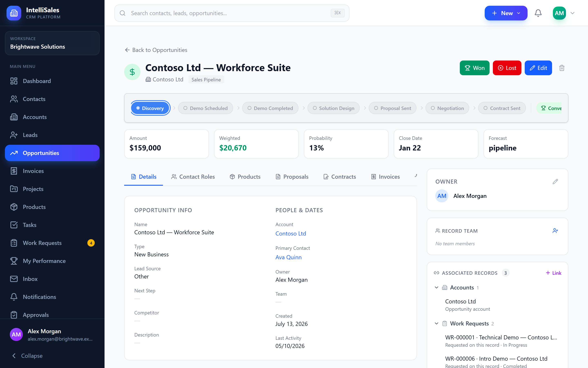This screenshot has width=588, height=368.
Task: Click the Link associated records button
Action: click(553, 273)
